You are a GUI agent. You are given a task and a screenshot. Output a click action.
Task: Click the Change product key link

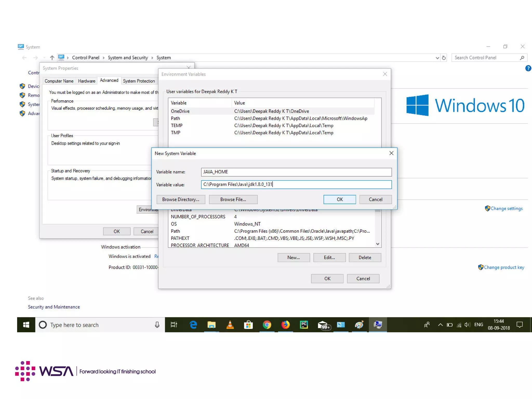click(504, 267)
